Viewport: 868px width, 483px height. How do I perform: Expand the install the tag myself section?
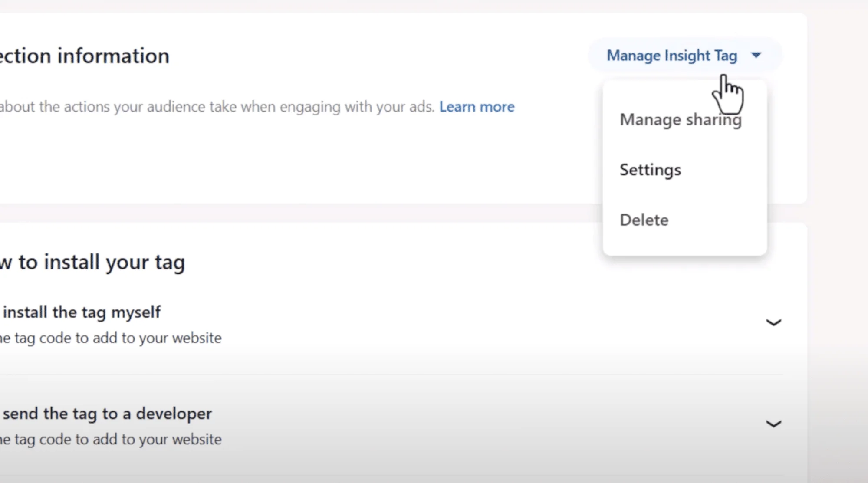tap(773, 322)
